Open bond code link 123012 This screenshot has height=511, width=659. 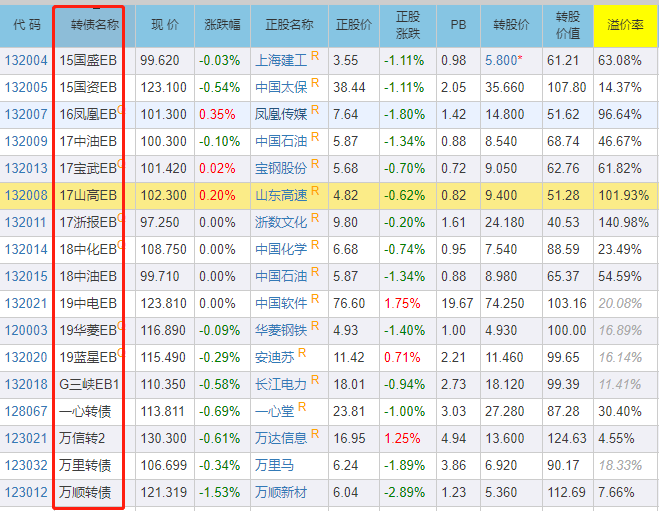pyautogui.click(x=26, y=492)
